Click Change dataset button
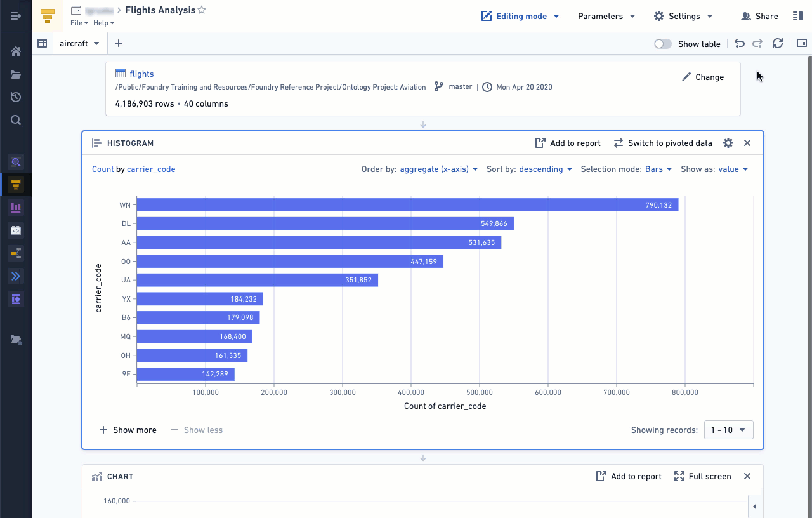 pyautogui.click(x=703, y=77)
